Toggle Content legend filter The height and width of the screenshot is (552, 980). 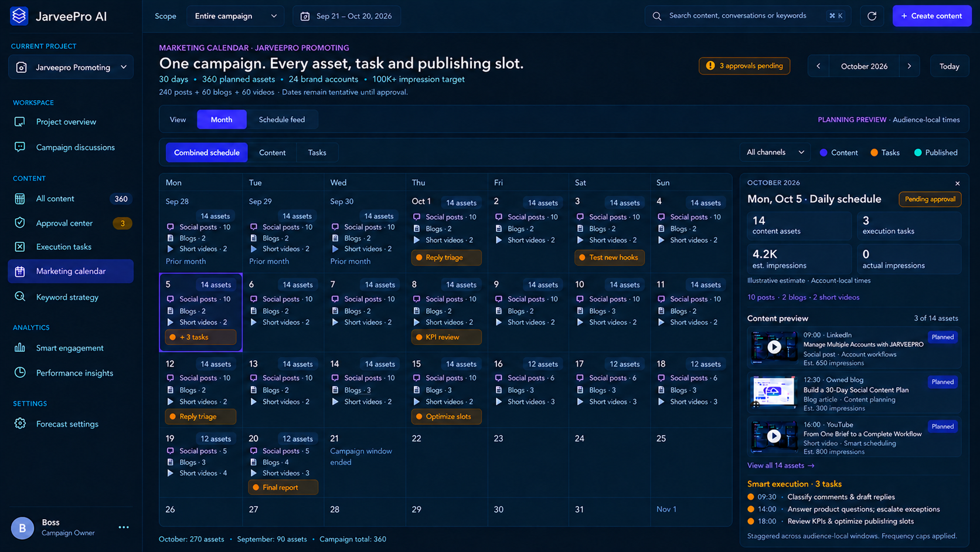point(839,153)
